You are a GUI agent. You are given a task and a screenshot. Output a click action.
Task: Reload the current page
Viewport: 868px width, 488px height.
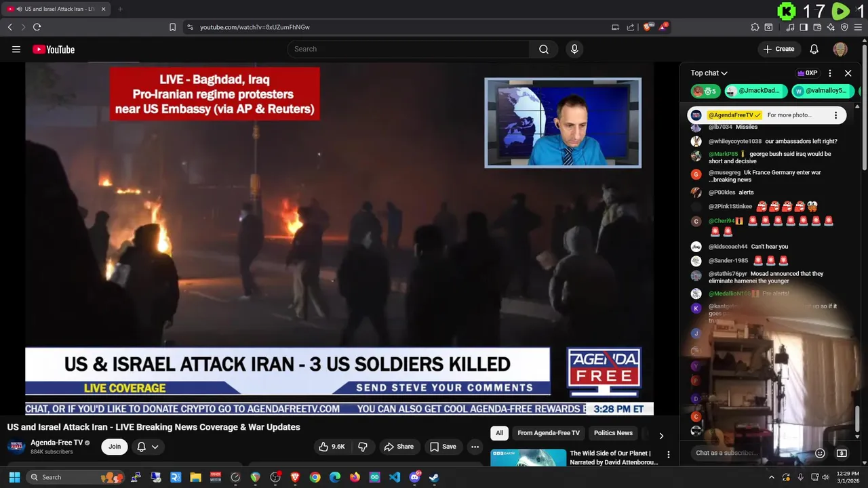(x=37, y=27)
